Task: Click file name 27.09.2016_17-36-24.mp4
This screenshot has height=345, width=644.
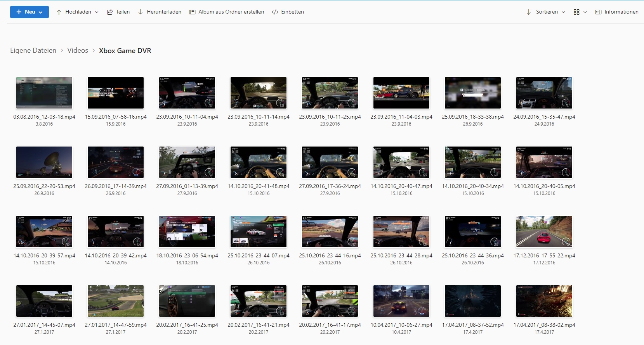Action: coord(330,186)
